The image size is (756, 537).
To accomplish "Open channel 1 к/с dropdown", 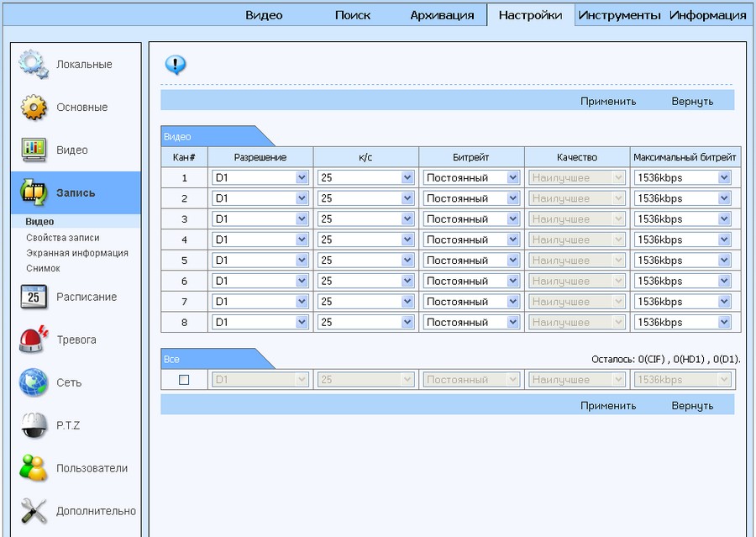I will tap(366, 177).
